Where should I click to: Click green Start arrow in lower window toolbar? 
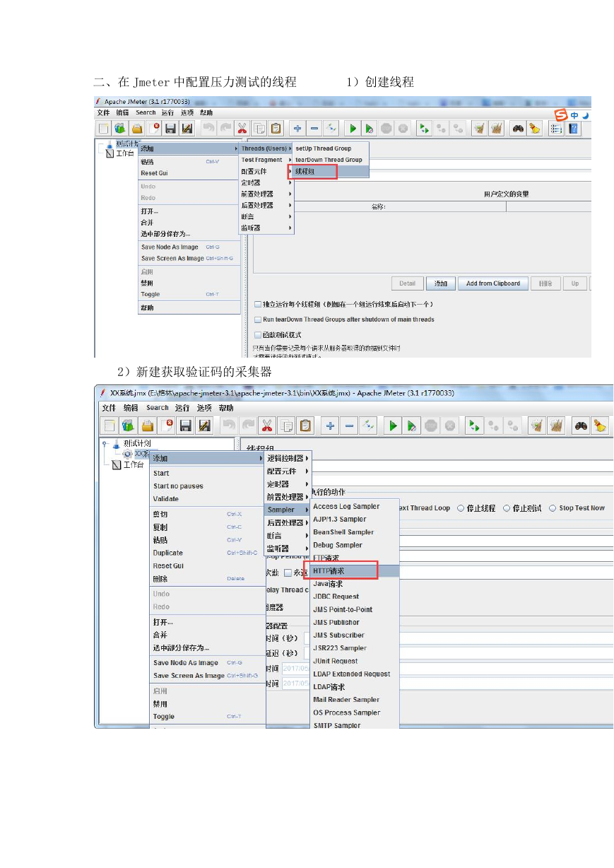393,426
